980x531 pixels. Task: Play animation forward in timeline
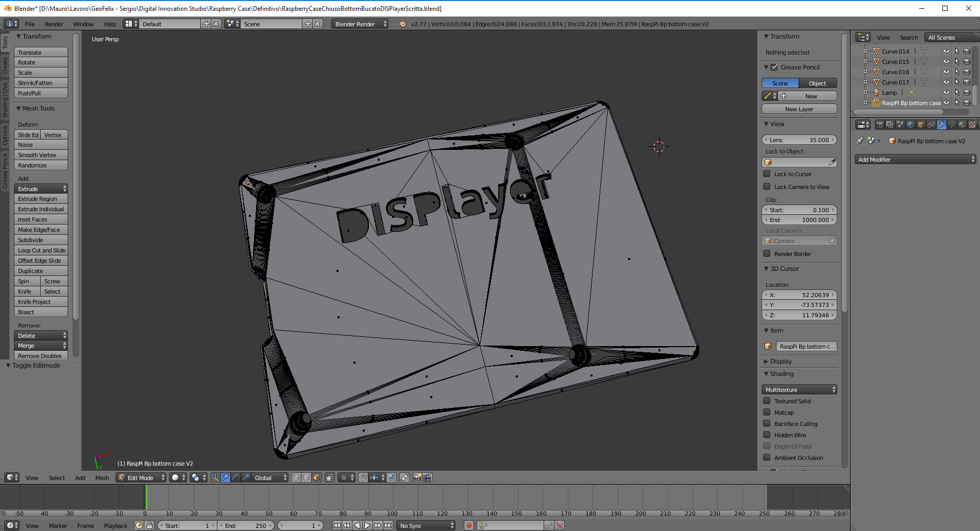coord(367,525)
